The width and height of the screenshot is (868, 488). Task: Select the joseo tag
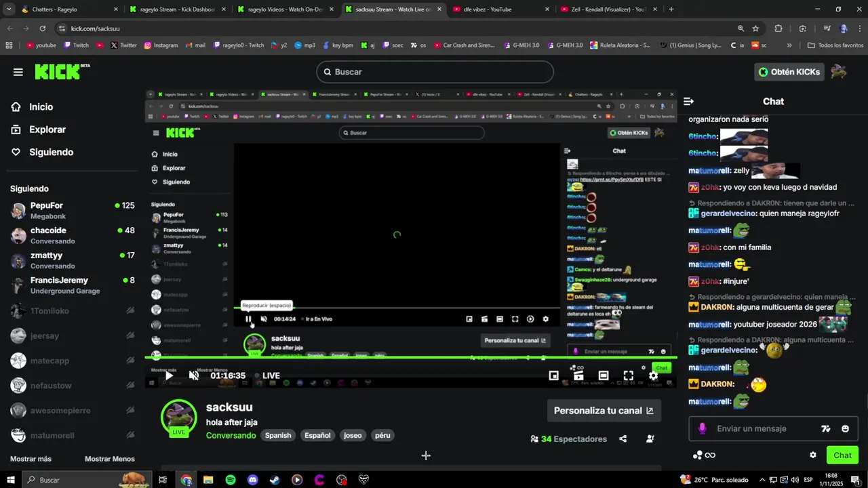(353, 435)
